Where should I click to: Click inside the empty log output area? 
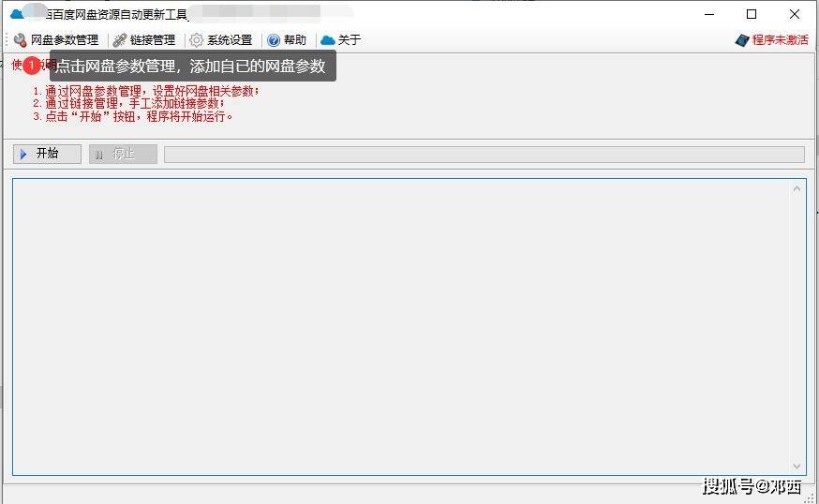pyautogui.click(x=402, y=326)
